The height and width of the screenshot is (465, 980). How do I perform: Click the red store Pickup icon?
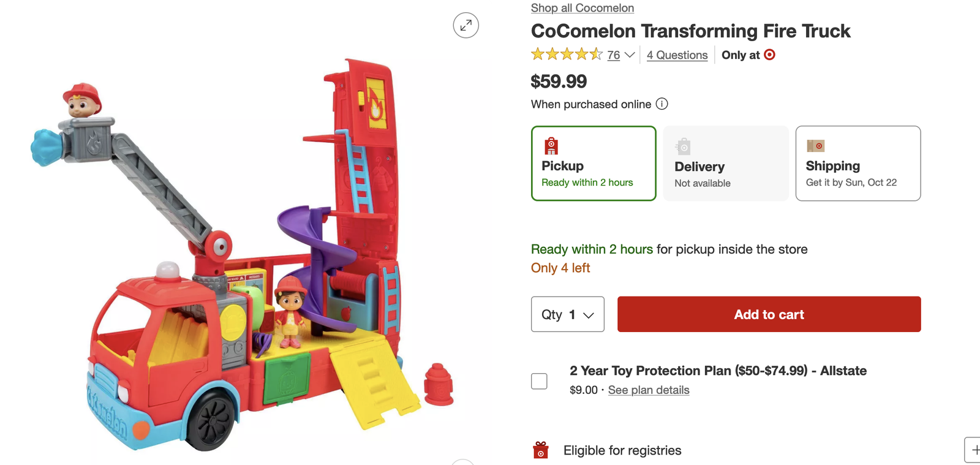tap(551, 146)
